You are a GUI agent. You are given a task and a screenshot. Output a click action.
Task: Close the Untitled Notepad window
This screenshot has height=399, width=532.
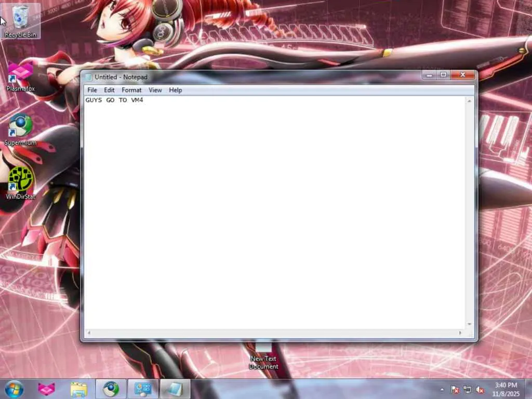pyautogui.click(x=462, y=75)
